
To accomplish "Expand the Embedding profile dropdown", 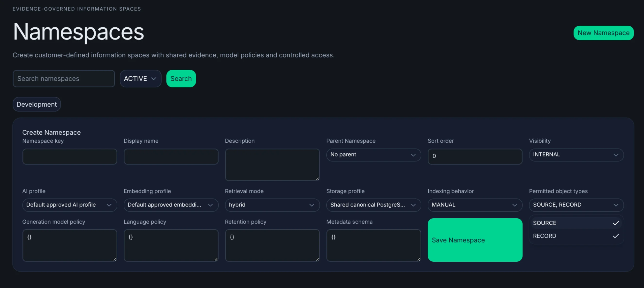I will click(171, 205).
